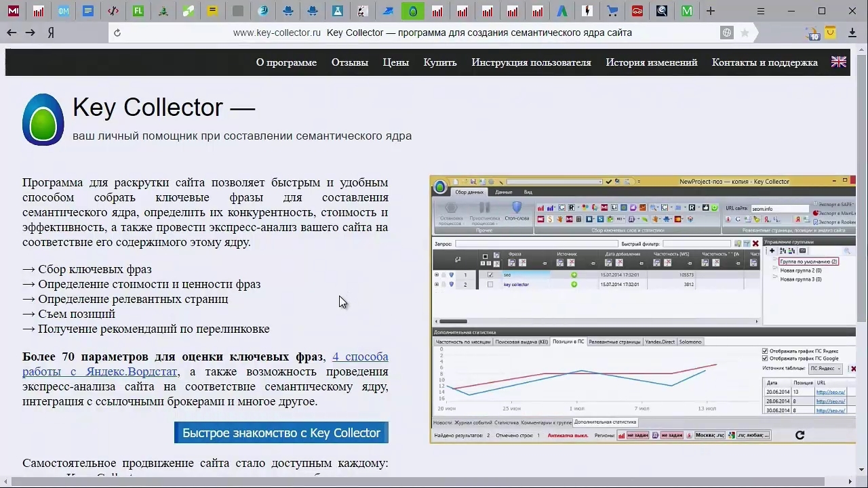Go forward with the right arrow
Screen dimensions: 868x488
pos(30,33)
